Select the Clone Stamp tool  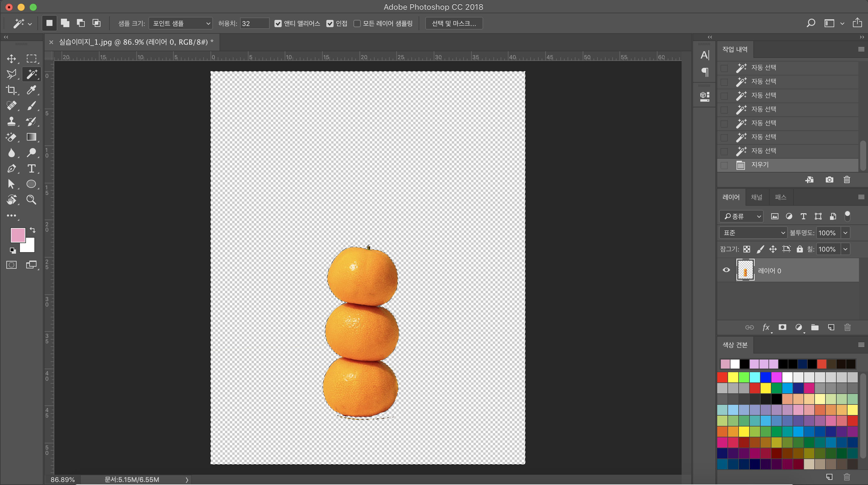11,121
